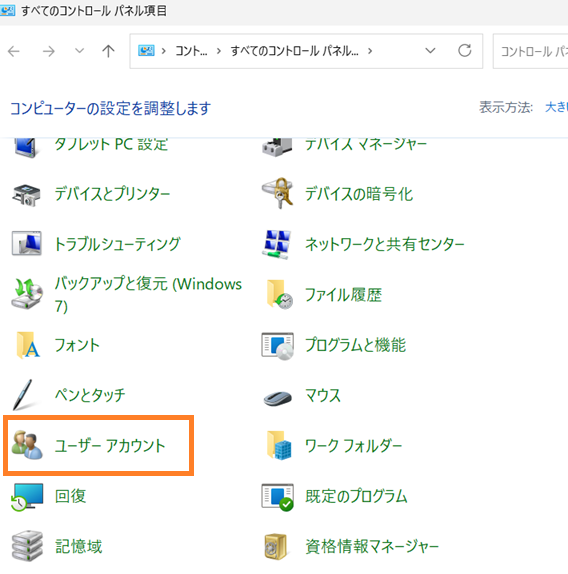Viewport: 568px width, 574px height.
Task: Expand the address bar history dropdown
Action: [x=430, y=51]
